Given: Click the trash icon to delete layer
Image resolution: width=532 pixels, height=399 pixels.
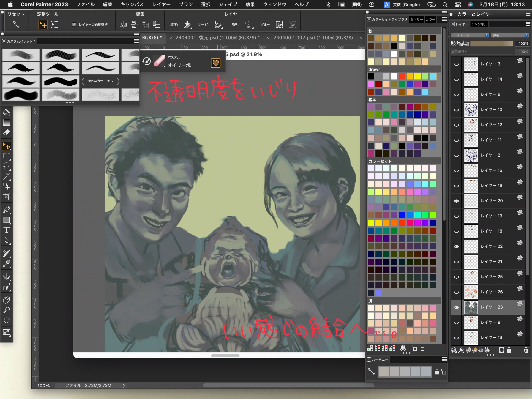Looking at the screenshot, I should click(526, 350).
